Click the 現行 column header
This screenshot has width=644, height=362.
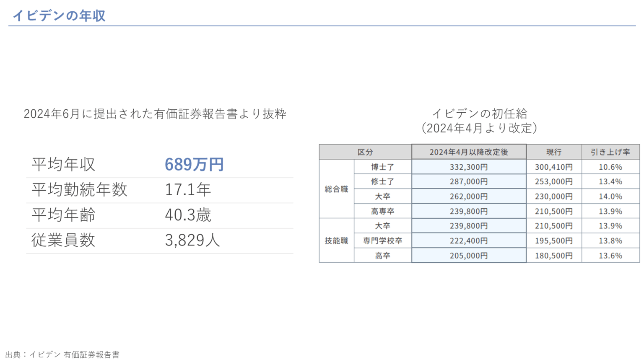554,152
